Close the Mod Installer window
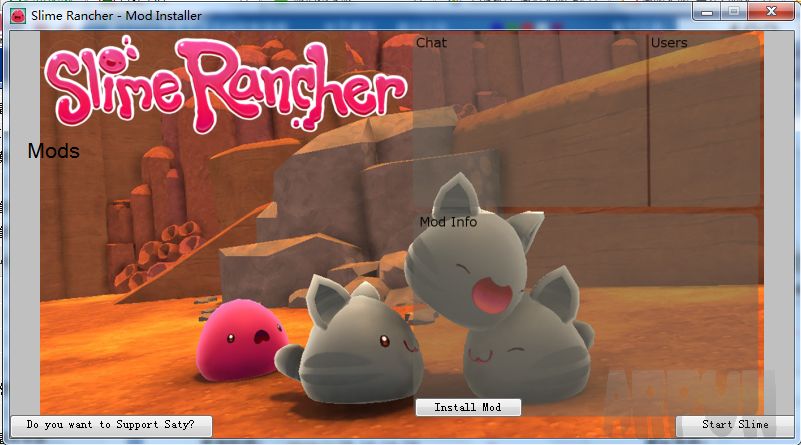801x445 pixels. point(771,12)
